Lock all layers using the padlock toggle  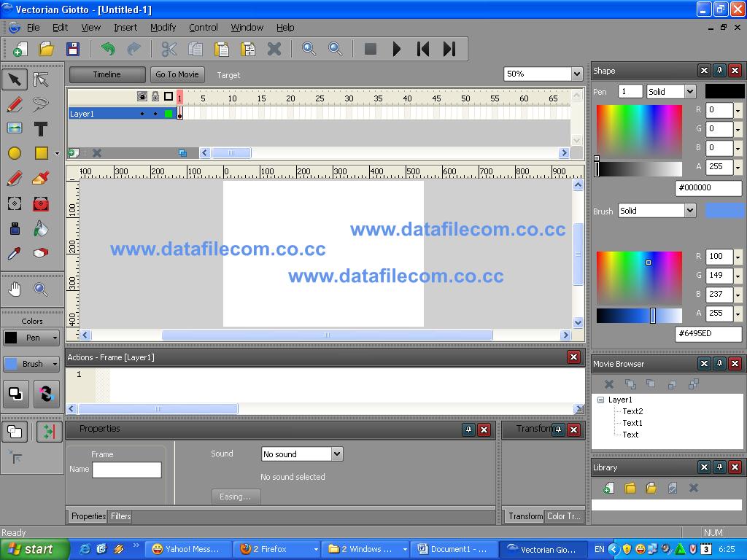click(154, 96)
